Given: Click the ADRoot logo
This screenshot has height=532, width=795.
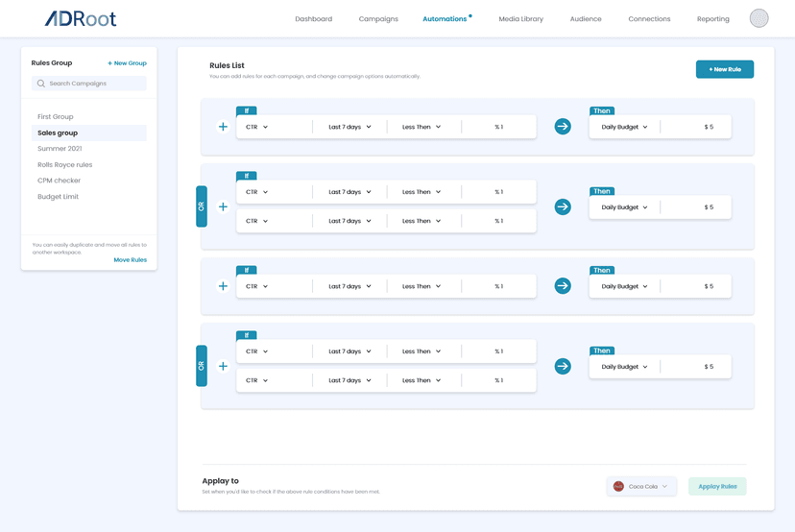Looking at the screenshot, I should (x=81, y=19).
